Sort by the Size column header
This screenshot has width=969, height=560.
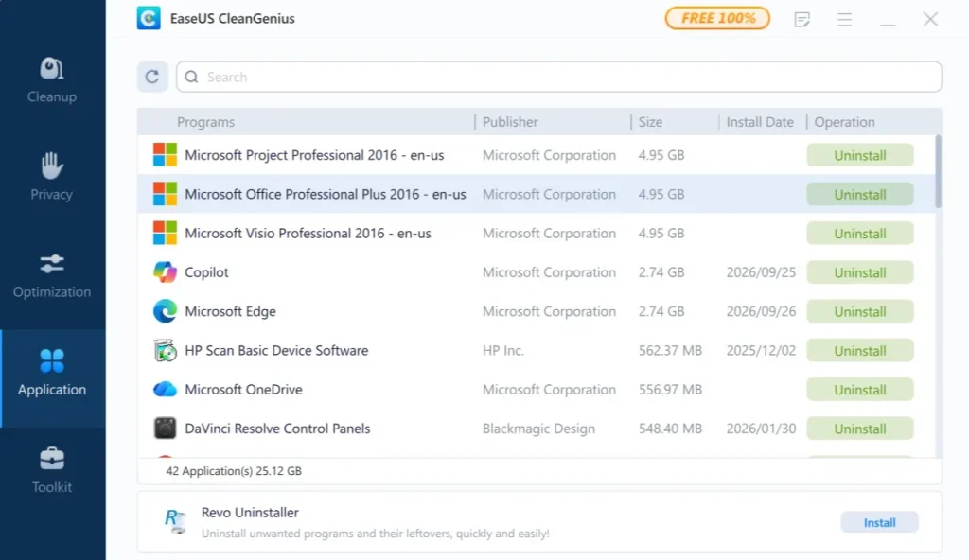(x=650, y=122)
